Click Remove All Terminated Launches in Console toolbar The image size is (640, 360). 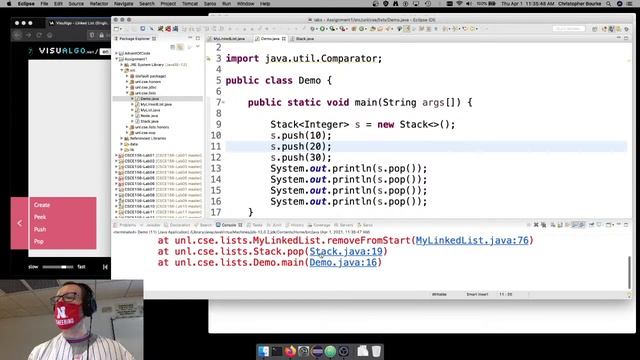pyautogui.click(x=544, y=225)
